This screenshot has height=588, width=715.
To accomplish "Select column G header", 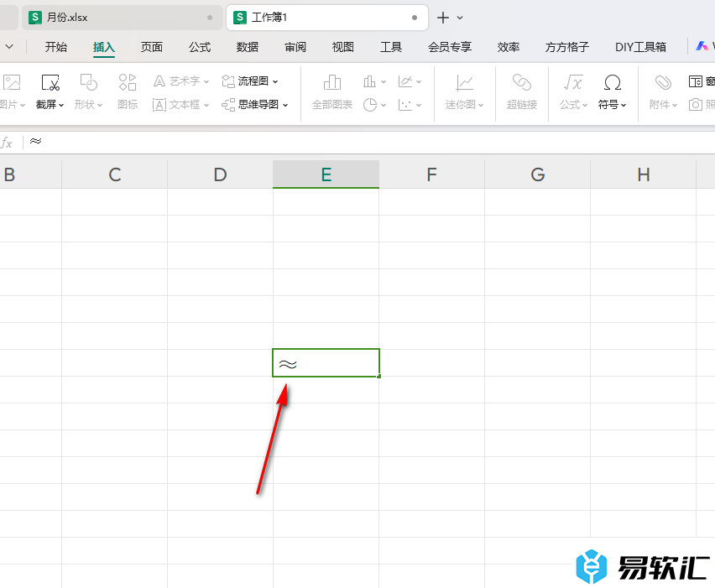I will 537,174.
